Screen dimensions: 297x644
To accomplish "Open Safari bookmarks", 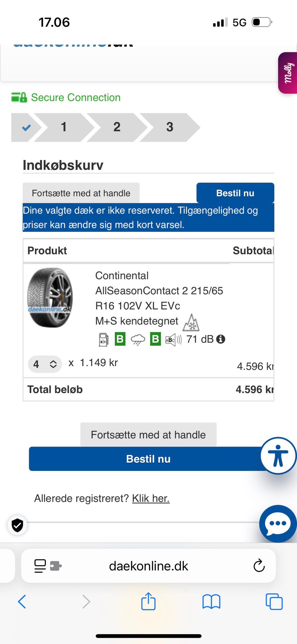I will click(x=211, y=602).
